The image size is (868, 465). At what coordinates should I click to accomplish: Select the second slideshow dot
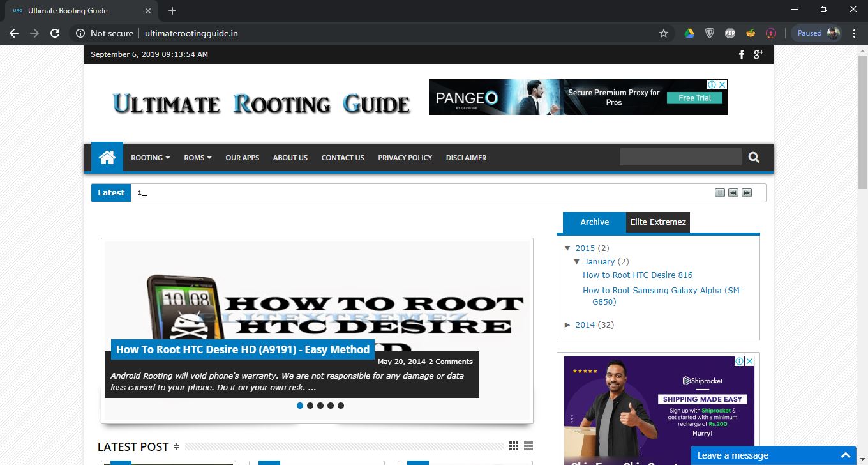(x=310, y=406)
